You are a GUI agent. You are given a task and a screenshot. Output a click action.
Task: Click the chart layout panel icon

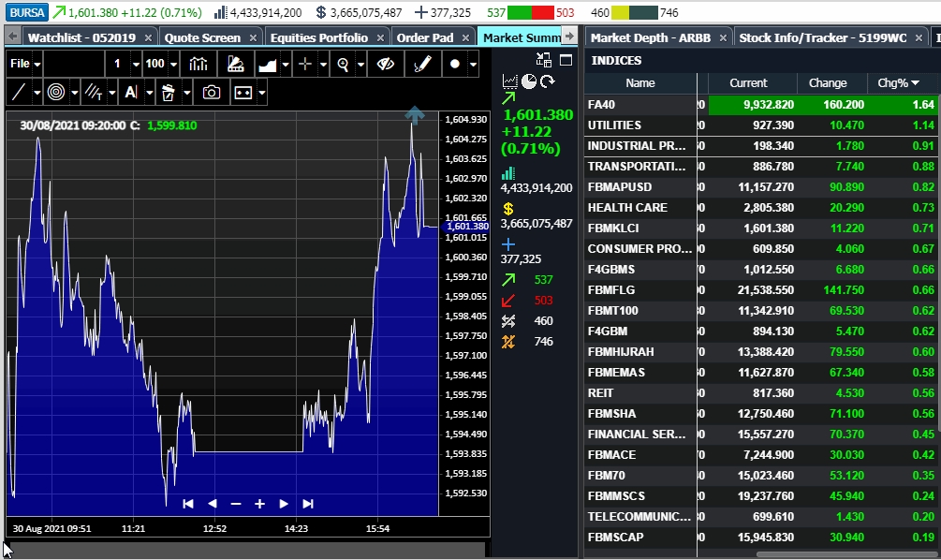[x=243, y=93]
